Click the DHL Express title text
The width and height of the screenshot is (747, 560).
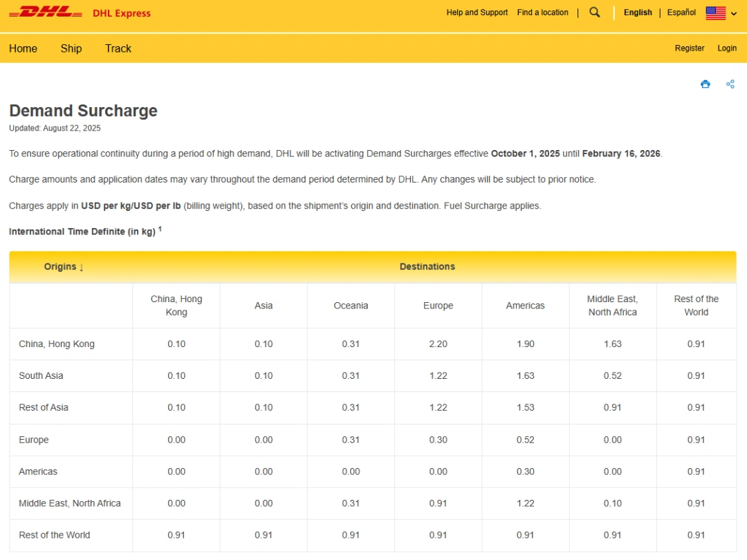(121, 13)
